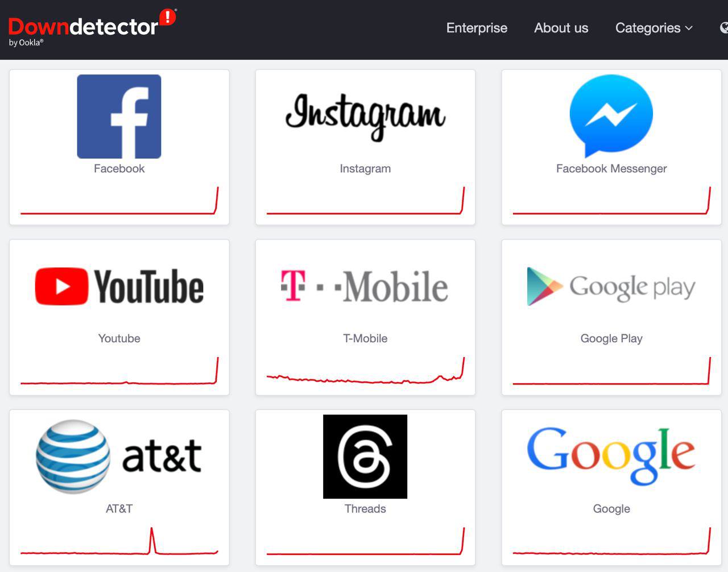Click the Facebook Messenger text label
This screenshot has width=728, height=572.
[x=611, y=168]
